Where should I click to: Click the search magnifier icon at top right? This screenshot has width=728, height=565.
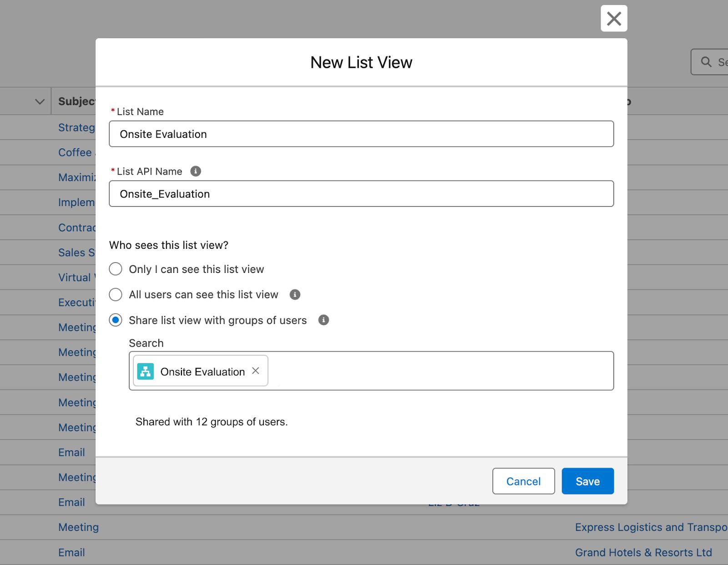[x=706, y=62]
